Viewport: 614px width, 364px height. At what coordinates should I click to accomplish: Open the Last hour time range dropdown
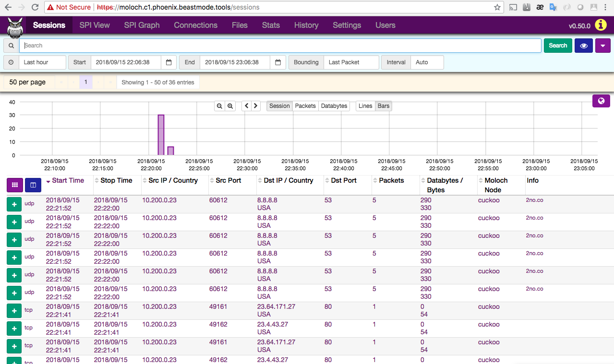coord(42,62)
